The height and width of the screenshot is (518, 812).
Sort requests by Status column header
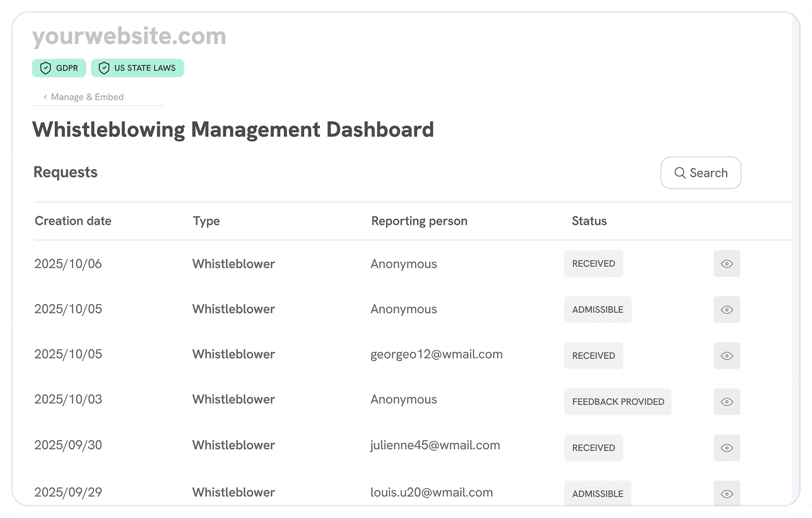pos(589,221)
